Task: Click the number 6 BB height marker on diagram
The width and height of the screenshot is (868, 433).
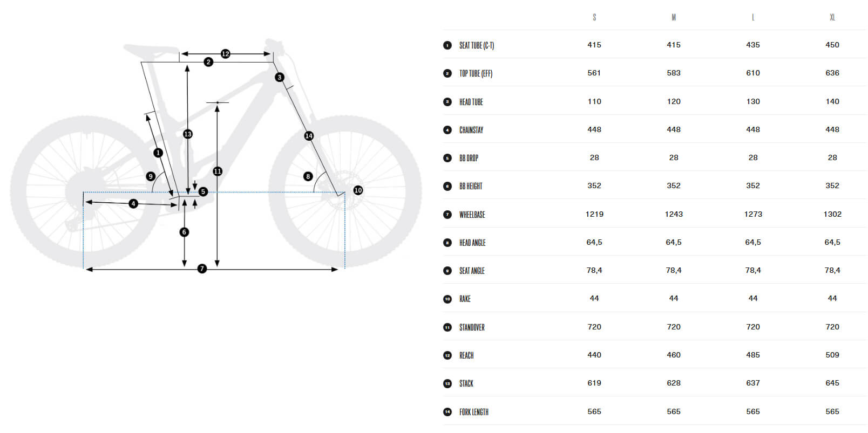Action: click(x=185, y=232)
